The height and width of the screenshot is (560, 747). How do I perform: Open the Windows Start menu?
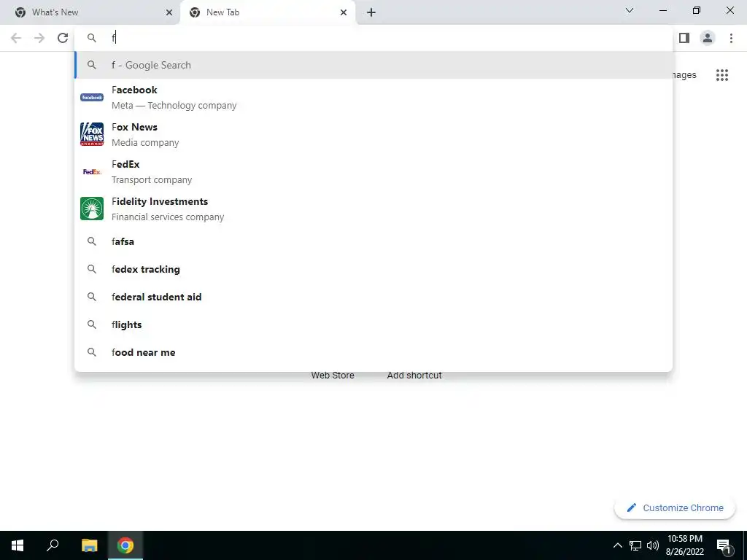(x=18, y=545)
